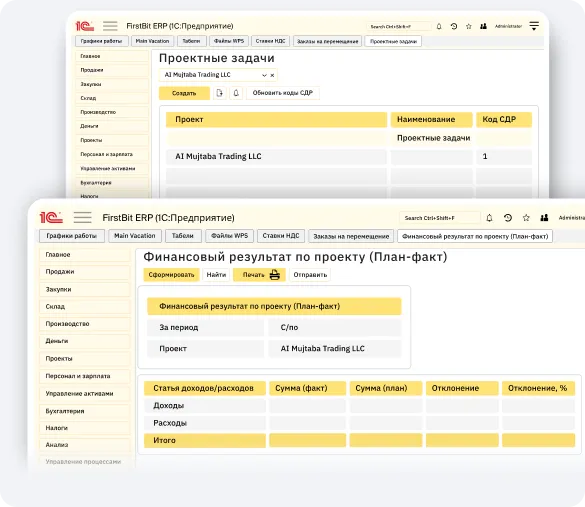Click the bell icon button beside Обновить коды СДР
This screenshot has height=507, width=585.
point(236,93)
